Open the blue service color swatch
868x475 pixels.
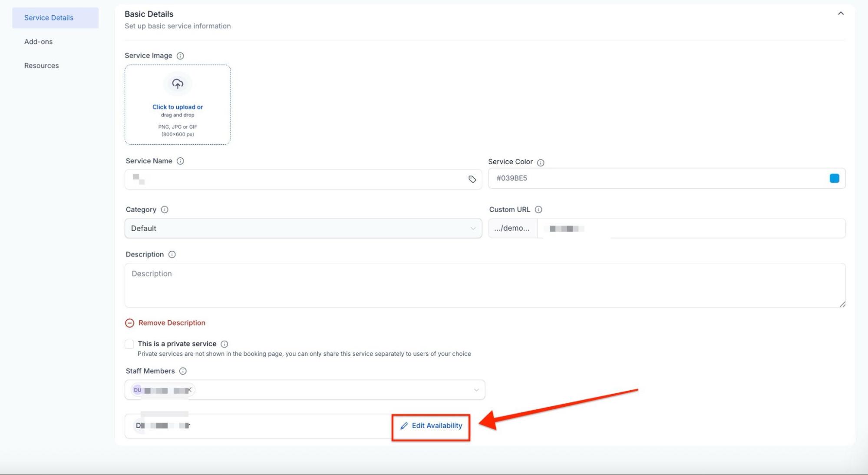click(834, 179)
